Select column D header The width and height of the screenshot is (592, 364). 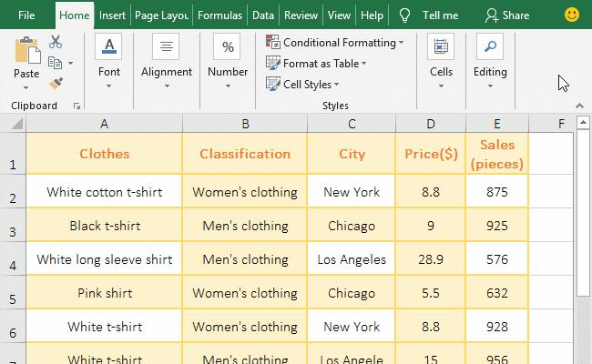(431, 124)
